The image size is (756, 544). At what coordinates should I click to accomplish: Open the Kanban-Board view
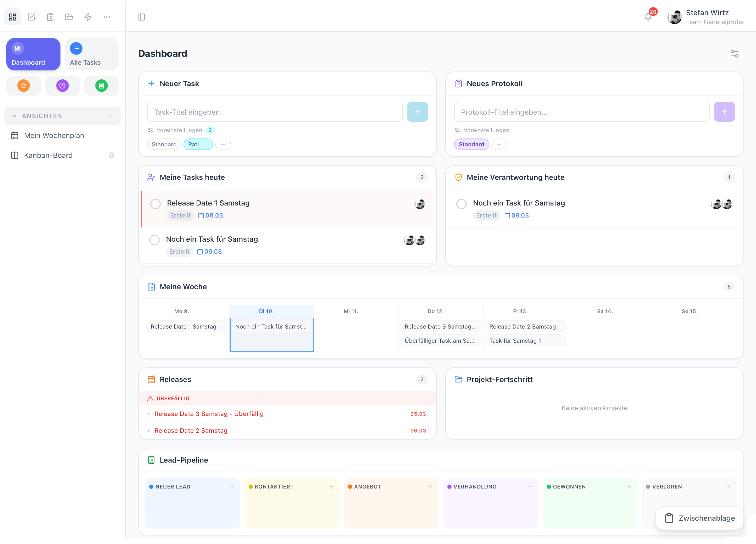click(48, 155)
